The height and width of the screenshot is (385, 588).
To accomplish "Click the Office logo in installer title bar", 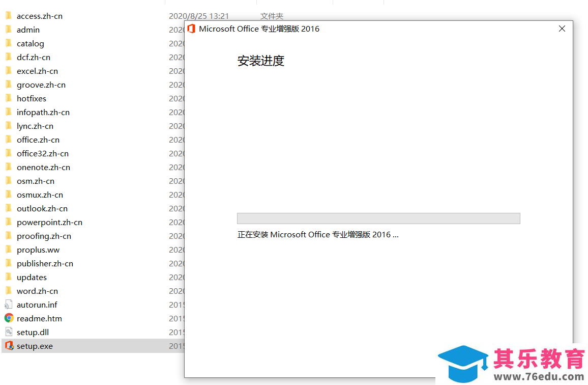I will 191,29.
